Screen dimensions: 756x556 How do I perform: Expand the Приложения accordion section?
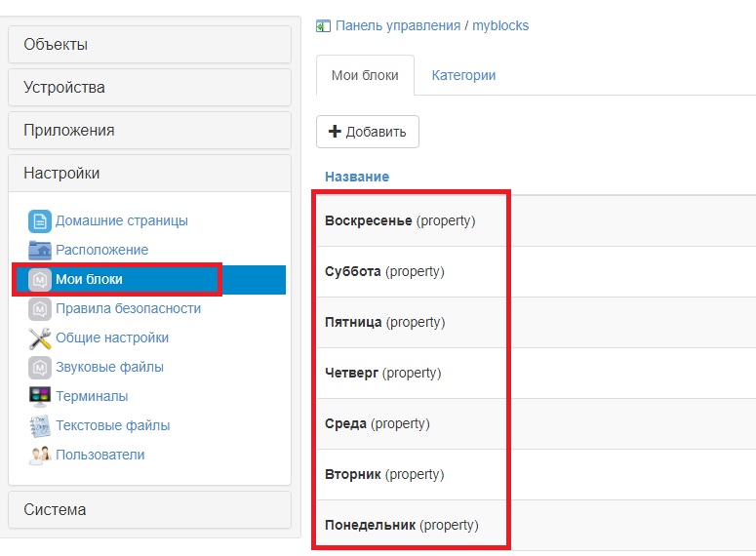click(x=149, y=130)
